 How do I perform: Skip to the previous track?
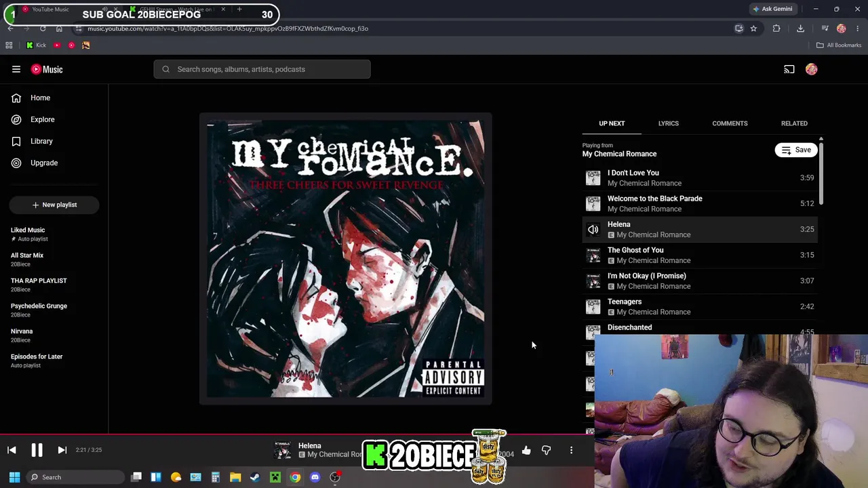(12, 450)
